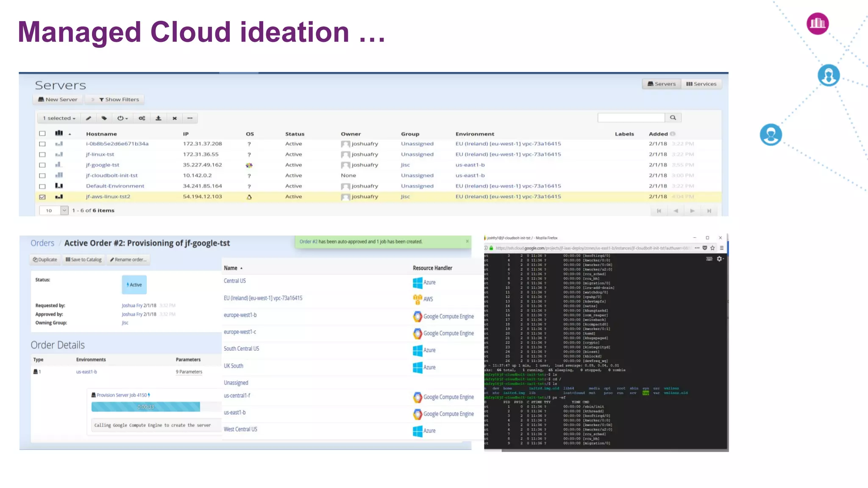Viewport: 868px width, 488px height.
Task: Toggle the select-all servers checkbox
Action: point(42,133)
